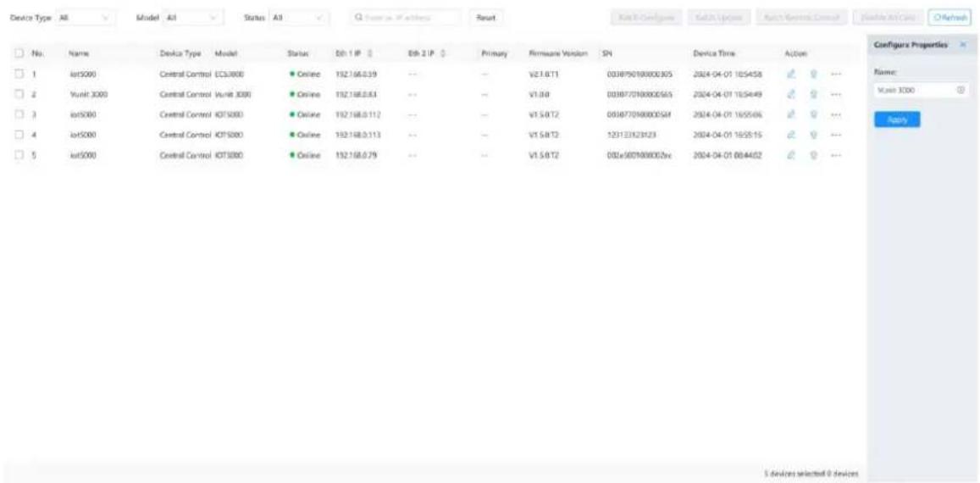
Task: Edit the device with IP 192.168.0.113
Action: tap(790, 135)
